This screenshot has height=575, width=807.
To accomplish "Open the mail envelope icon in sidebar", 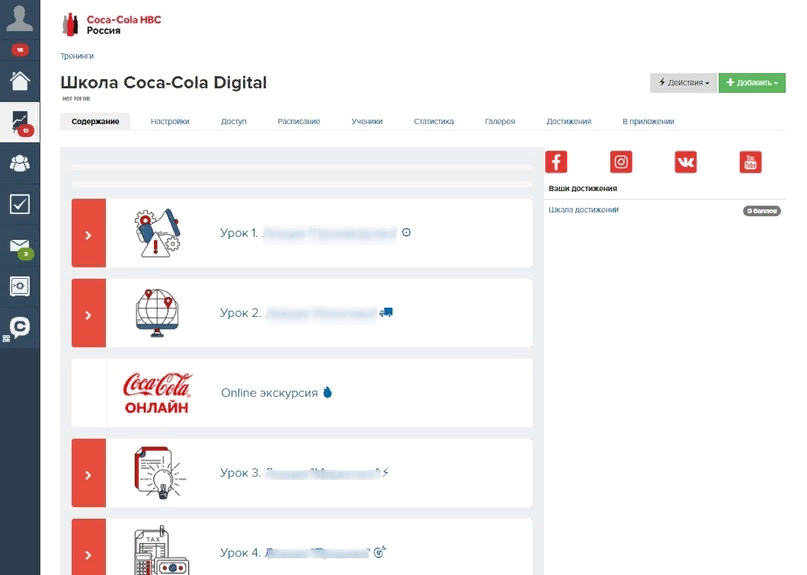I will [20, 246].
